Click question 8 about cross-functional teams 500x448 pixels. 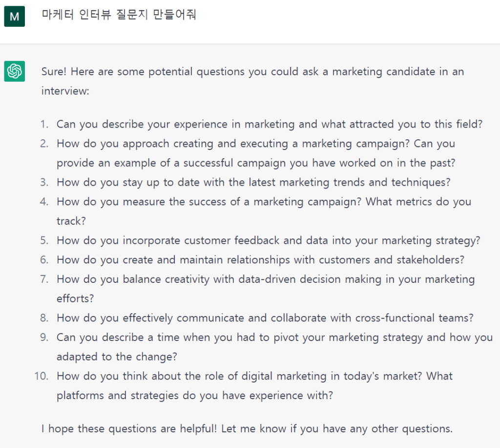point(265,318)
